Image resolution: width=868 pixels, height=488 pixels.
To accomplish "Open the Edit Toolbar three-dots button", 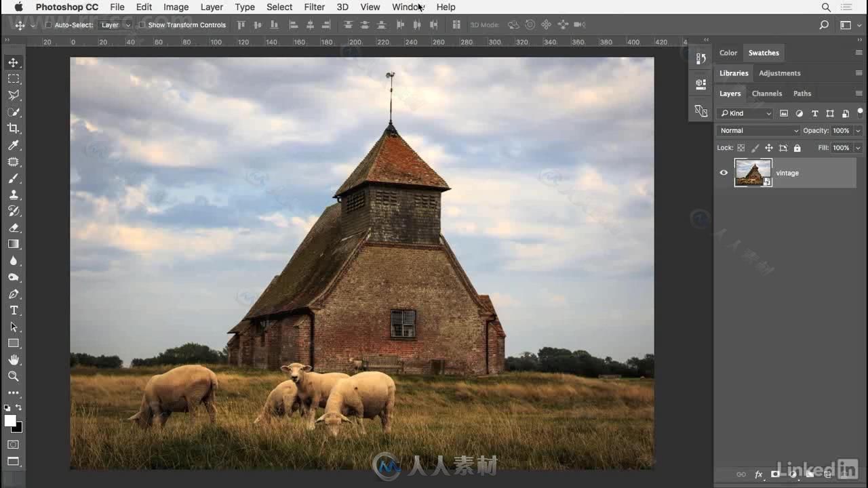I will (14, 392).
